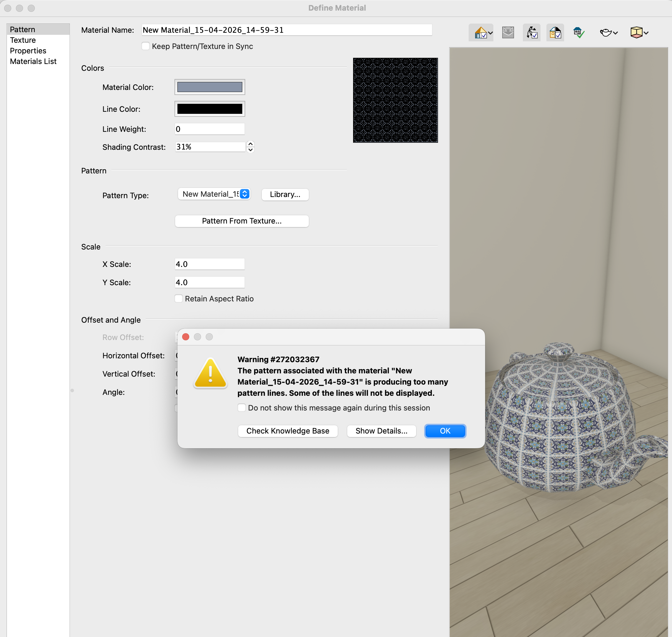Expand the teapot icon dropdown arrow
The image size is (672, 637).
click(615, 33)
